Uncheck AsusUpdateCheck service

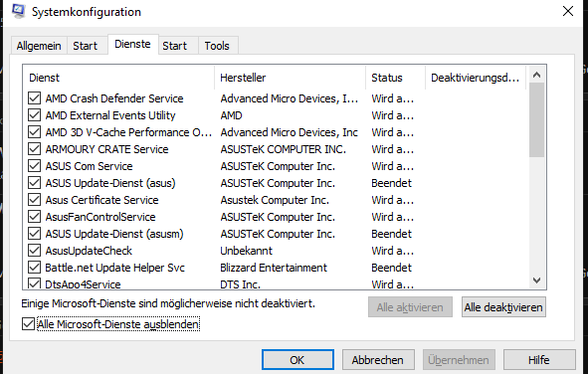(34, 251)
